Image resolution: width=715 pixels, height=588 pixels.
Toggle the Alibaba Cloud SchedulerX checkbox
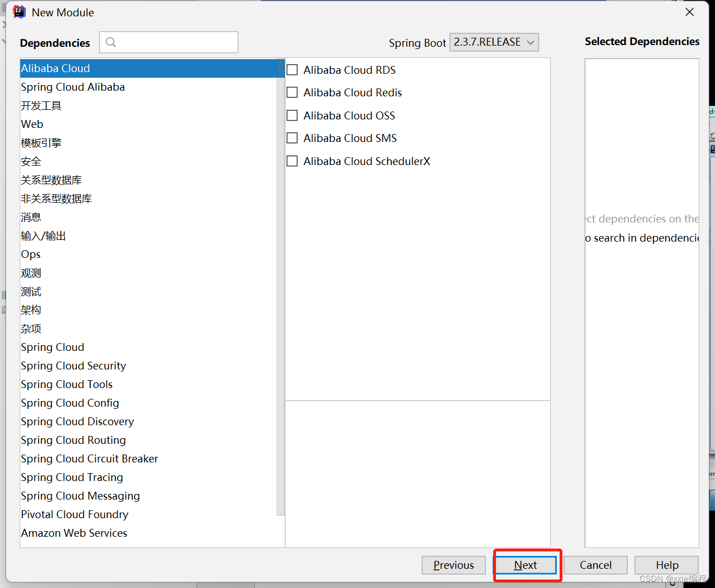(x=292, y=161)
